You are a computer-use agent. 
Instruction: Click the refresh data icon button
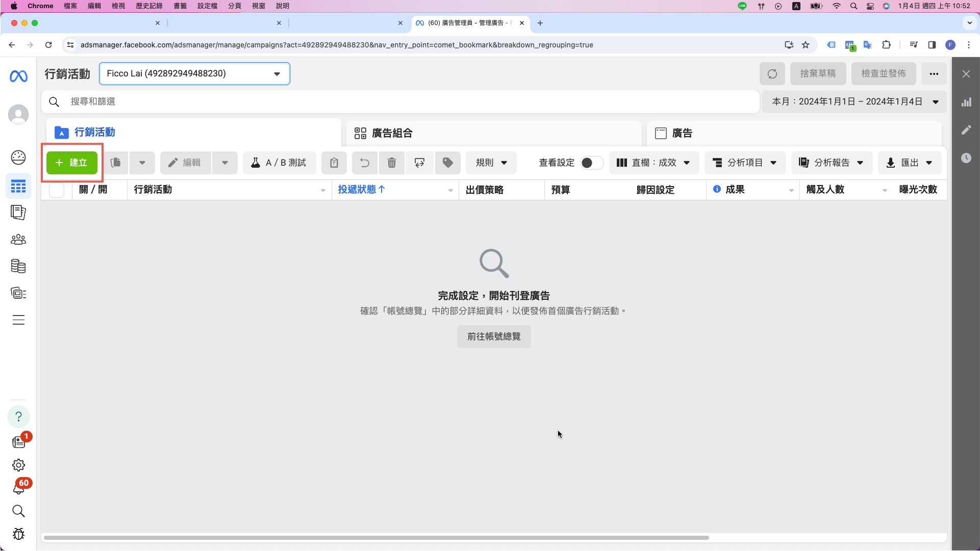pyautogui.click(x=772, y=74)
